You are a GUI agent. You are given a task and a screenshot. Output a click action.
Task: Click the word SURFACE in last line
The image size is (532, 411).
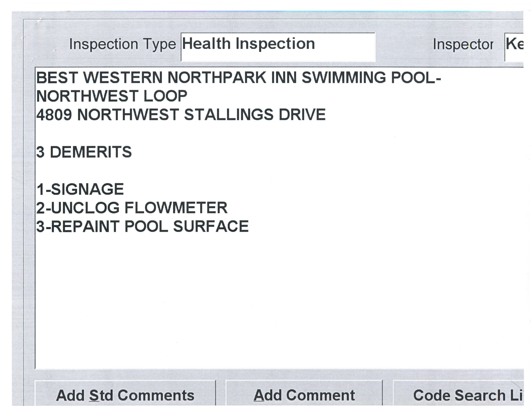211,226
